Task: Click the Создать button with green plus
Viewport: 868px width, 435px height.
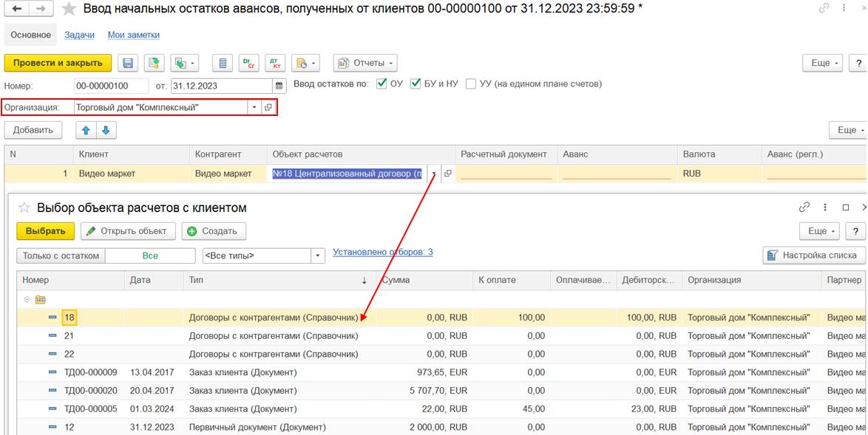Action: [214, 231]
